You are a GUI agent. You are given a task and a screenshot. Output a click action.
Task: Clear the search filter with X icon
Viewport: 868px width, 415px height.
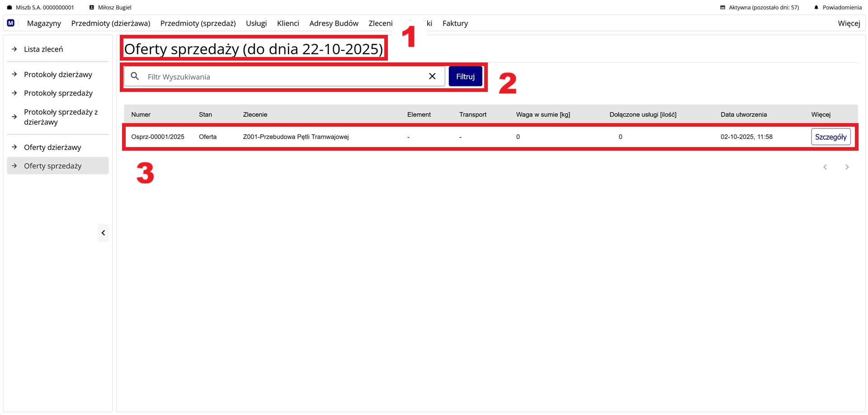(432, 76)
